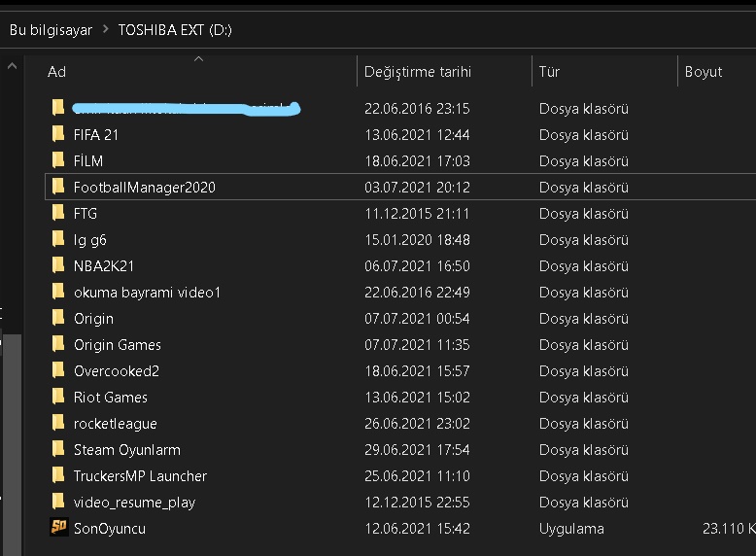
Task: Click the Steam Oyunlarm folder icon
Action: [x=58, y=448]
